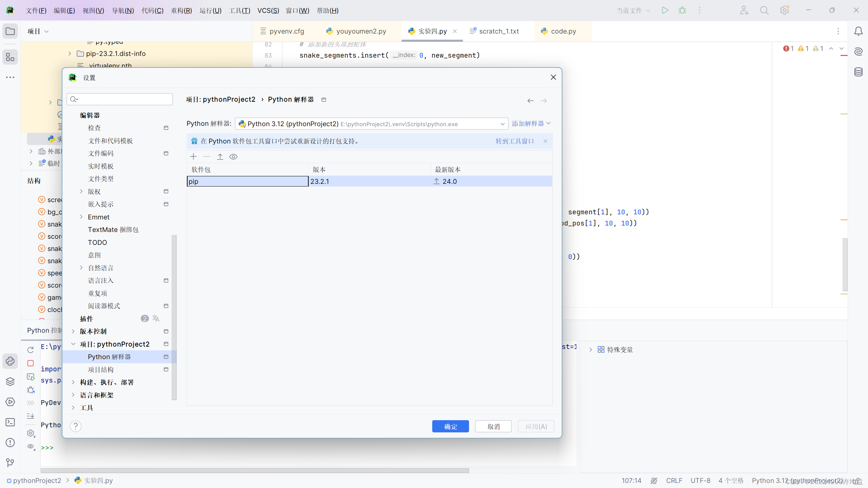Image resolution: width=868 pixels, height=488 pixels.
Task: Open IDE settings gear icon in toolbar
Action: tap(784, 10)
